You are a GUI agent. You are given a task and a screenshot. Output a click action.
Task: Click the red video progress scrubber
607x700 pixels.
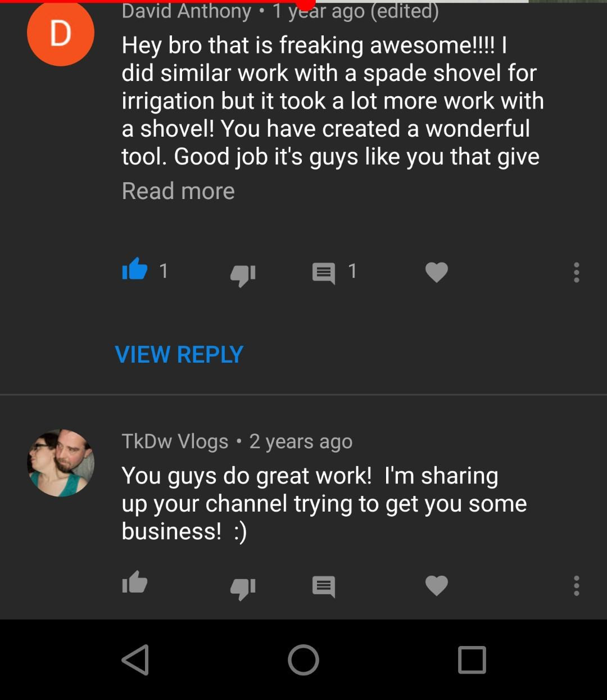point(305,3)
